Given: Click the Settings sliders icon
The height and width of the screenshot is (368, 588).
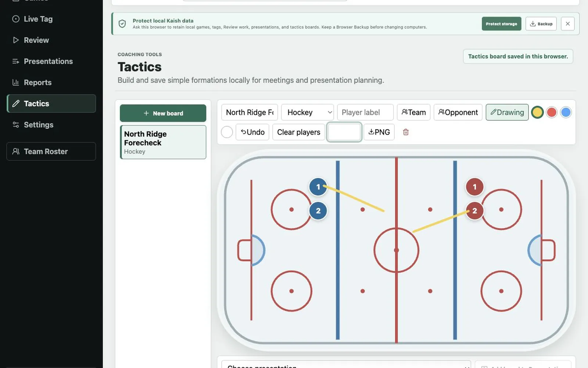Looking at the screenshot, I should tap(16, 125).
